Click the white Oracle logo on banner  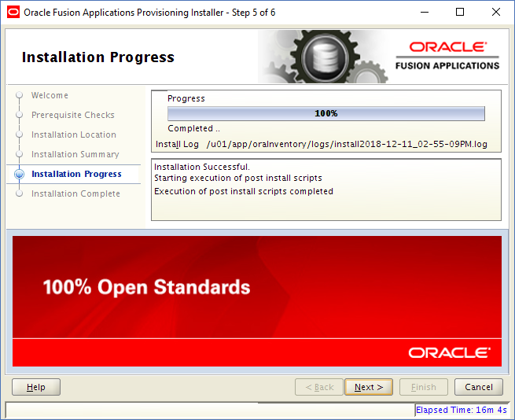pos(450,353)
